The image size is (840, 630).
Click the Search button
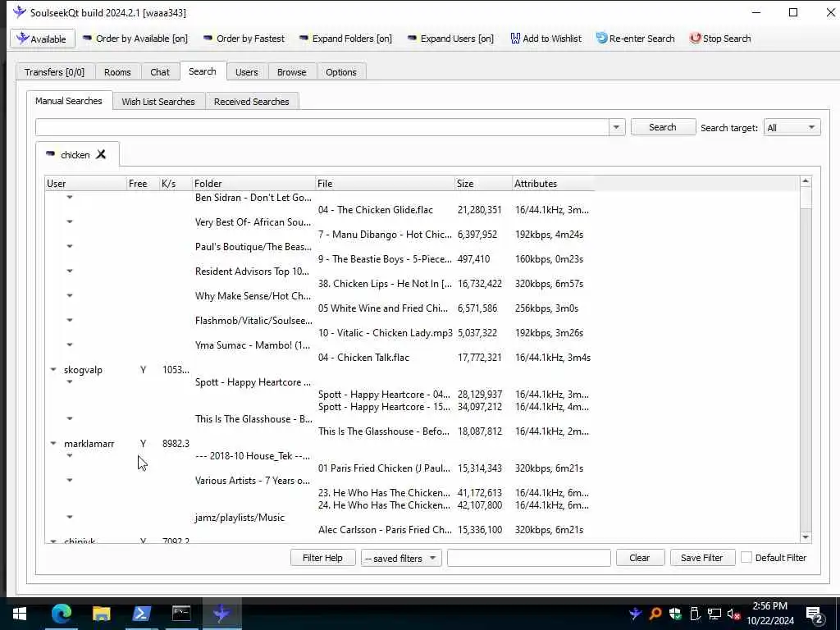(x=663, y=127)
